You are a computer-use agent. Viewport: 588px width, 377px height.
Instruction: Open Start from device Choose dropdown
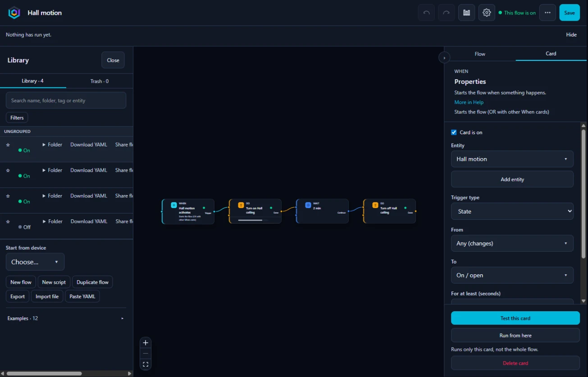tap(35, 262)
